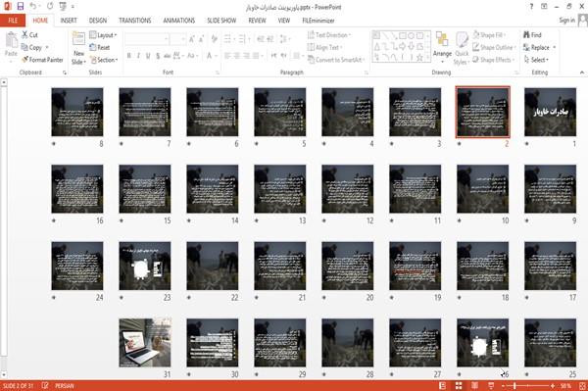Click the Align Text button
588x391 pixels.
[x=324, y=47]
